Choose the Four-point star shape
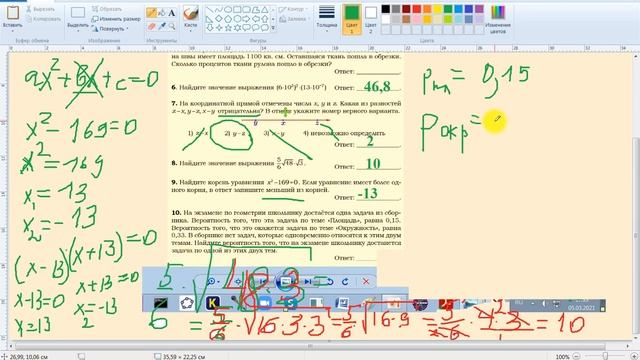 click(219, 28)
